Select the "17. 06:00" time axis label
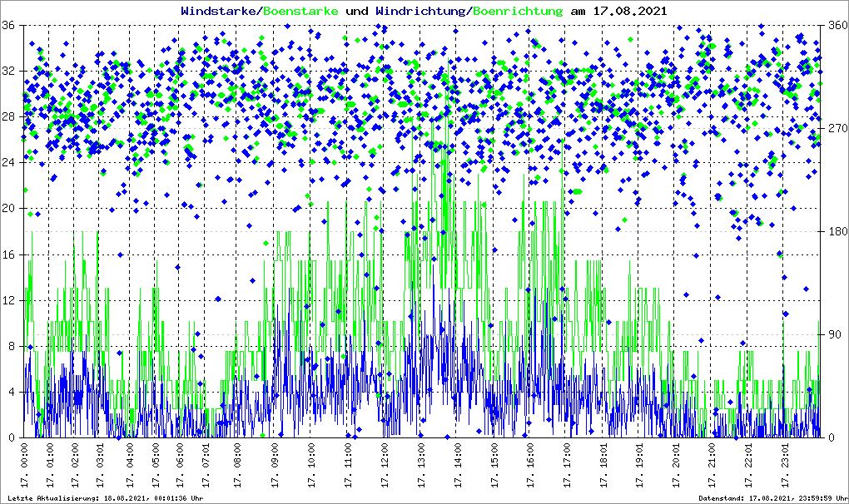Image resolution: width=849 pixels, height=504 pixels. tap(181, 469)
